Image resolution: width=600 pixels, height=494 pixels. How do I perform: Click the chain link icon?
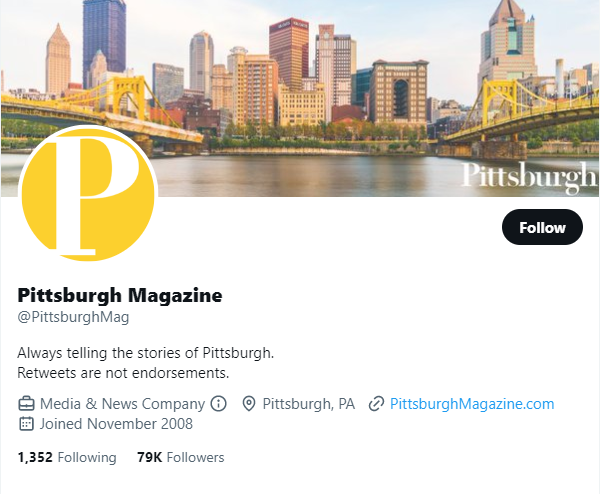376,404
